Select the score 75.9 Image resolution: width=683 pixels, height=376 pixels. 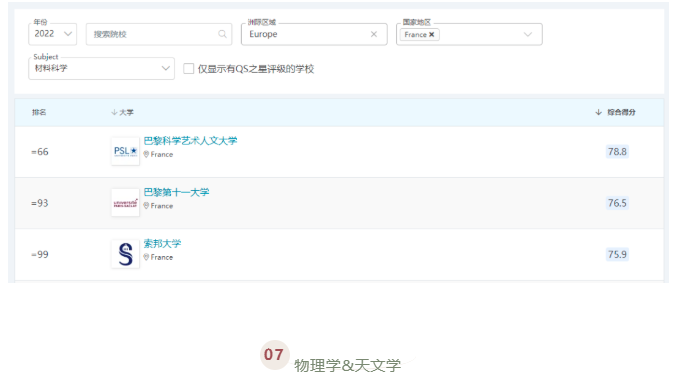click(617, 254)
